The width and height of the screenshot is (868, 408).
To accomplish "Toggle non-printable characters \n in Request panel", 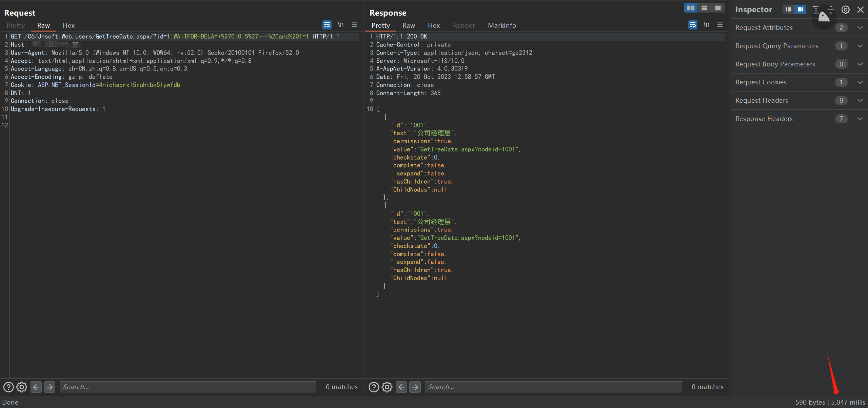I will pos(340,25).
